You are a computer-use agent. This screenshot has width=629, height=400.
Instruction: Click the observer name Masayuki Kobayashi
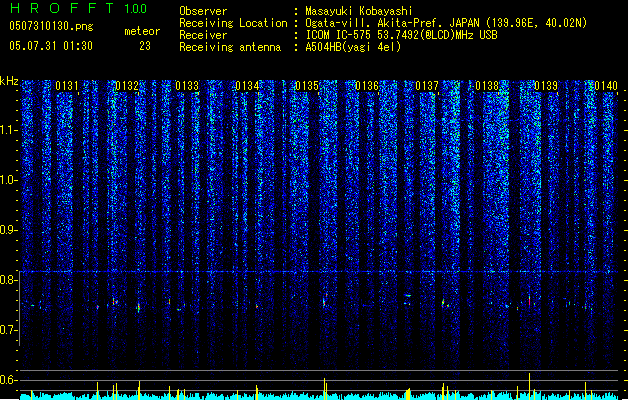point(359,11)
